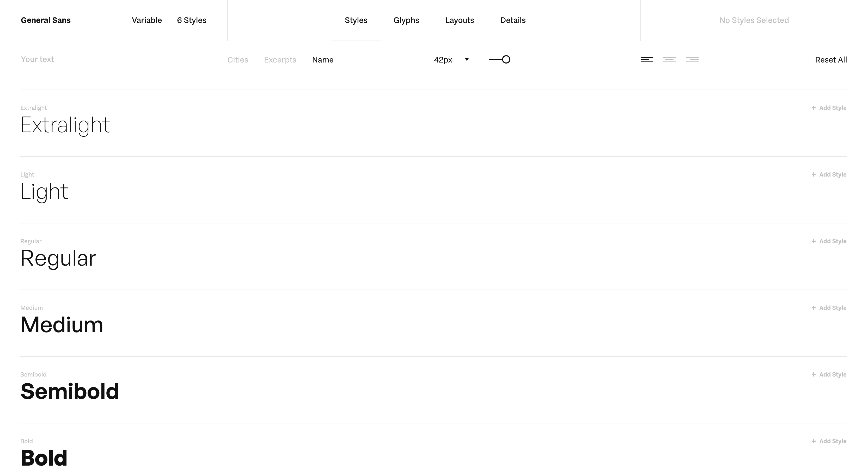
Task: Click plus icon next to Regular Add Style
Action: pyautogui.click(x=814, y=241)
